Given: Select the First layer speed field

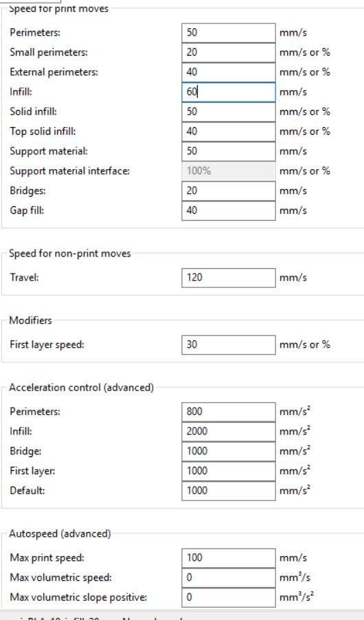Looking at the screenshot, I should [x=229, y=345].
